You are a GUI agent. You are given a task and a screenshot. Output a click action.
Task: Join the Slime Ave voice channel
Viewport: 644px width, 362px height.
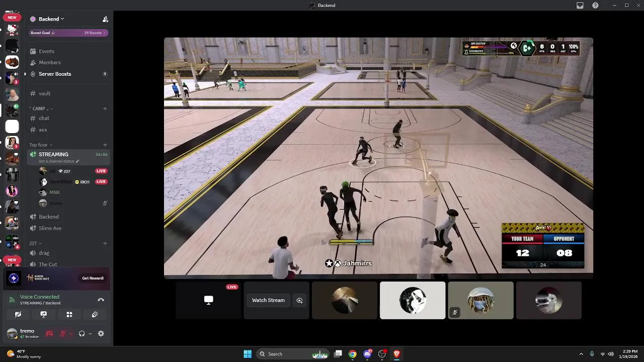pyautogui.click(x=68, y=228)
